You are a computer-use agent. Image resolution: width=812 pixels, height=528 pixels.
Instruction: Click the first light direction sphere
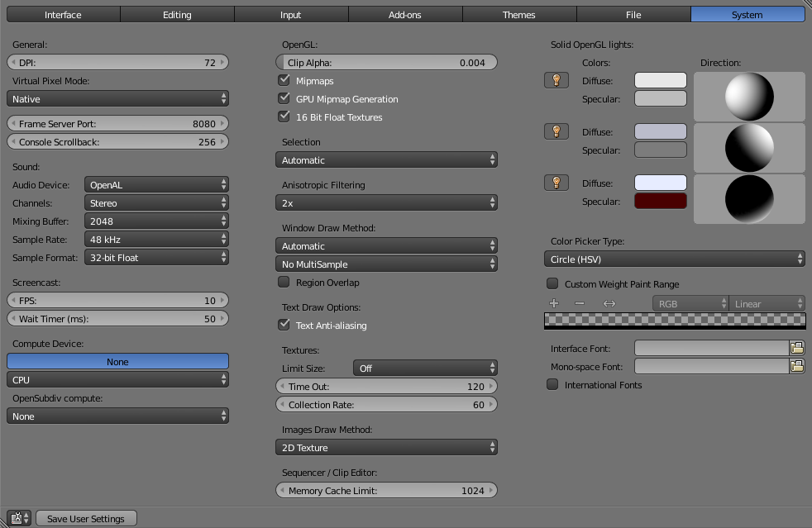tap(749, 97)
